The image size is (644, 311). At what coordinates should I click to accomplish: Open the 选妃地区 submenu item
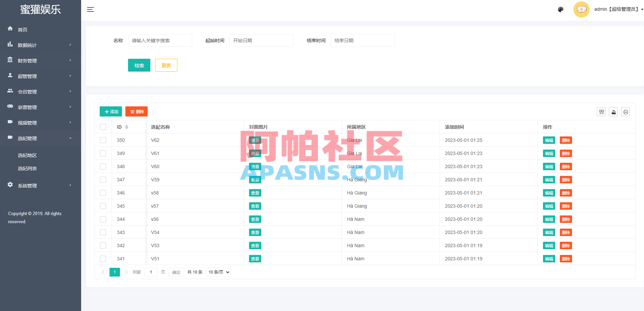(x=27, y=155)
